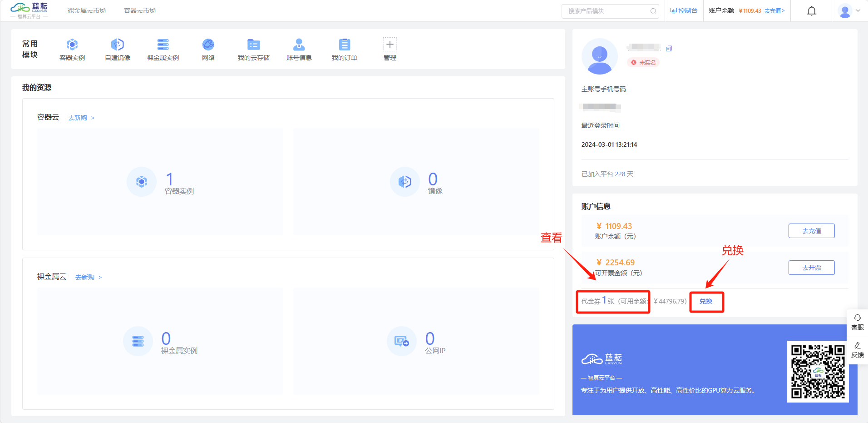Click the ¥44796.79 voucher balance
Viewport: 868px width, 423px height.
coord(670,301)
